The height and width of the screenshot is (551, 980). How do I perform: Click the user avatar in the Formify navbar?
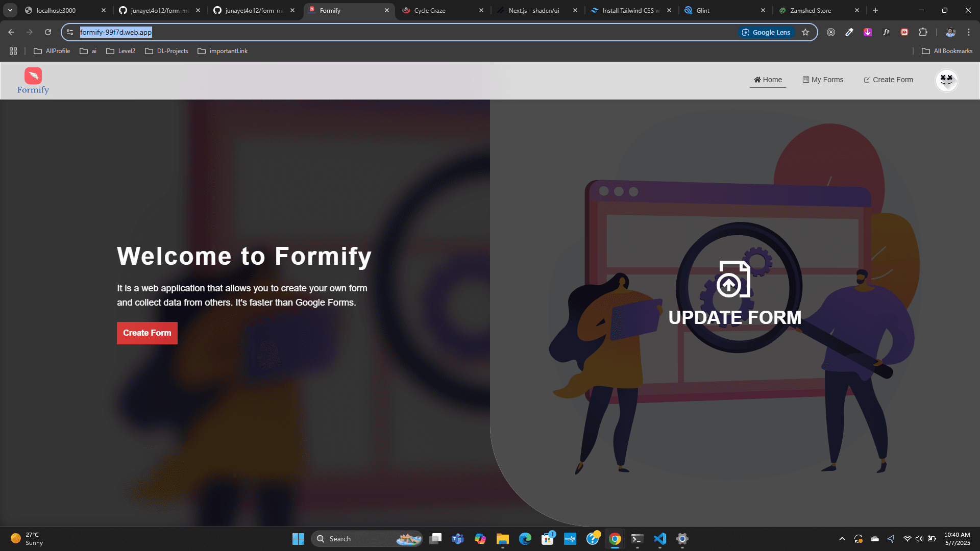point(947,80)
